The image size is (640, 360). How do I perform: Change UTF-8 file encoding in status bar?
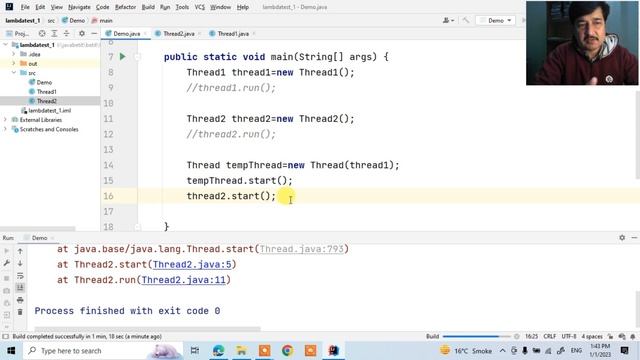(569, 336)
